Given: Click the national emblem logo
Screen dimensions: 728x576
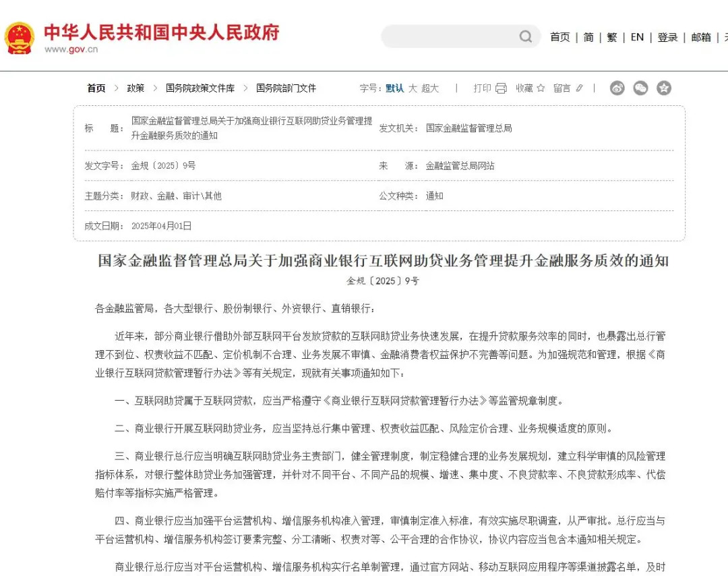Looking at the screenshot, I should click(20, 38).
